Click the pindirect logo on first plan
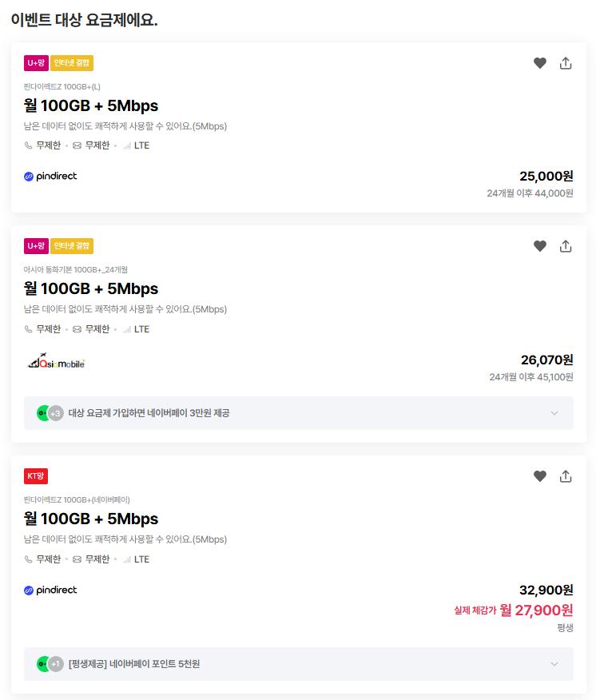This screenshot has height=700, width=596. point(50,176)
